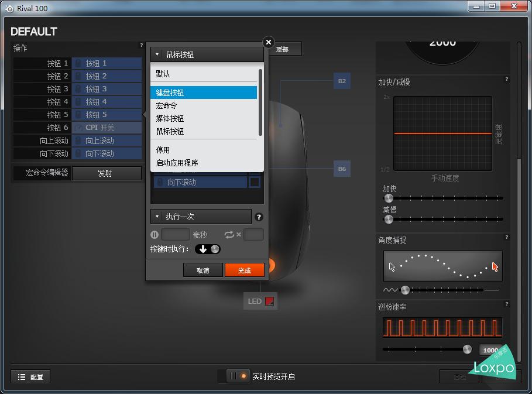The height and width of the screenshot is (394, 532).
Task: Tick the checkbox beside 向下滚动 in popup
Action: [x=255, y=183]
